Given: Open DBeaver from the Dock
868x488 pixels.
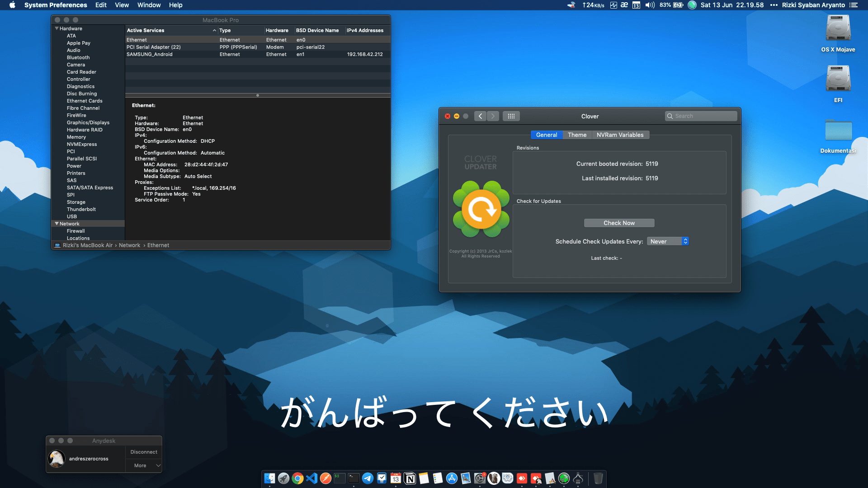Looking at the screenshot, I should point(493,478).
